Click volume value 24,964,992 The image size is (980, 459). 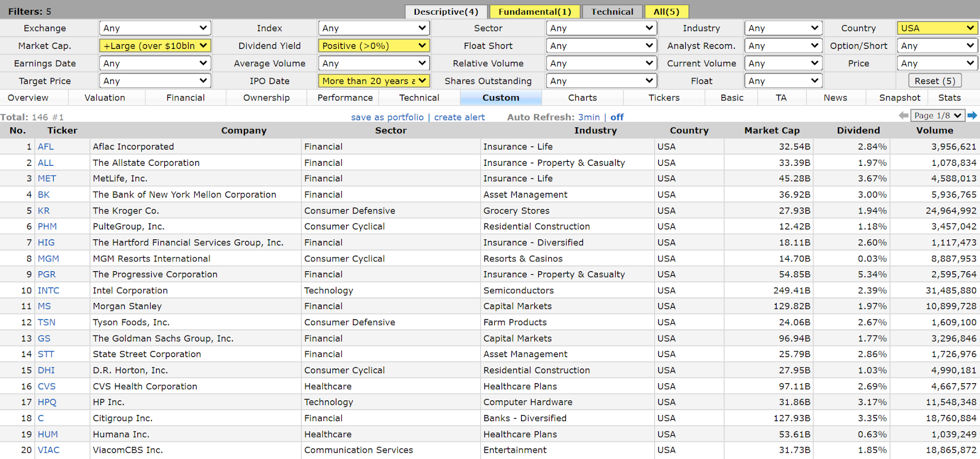[951, 211]
